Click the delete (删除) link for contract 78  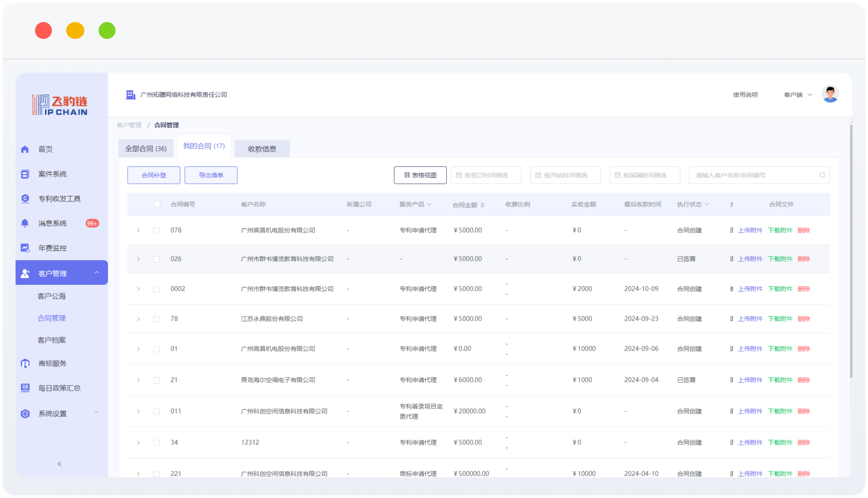click(804, 319)
